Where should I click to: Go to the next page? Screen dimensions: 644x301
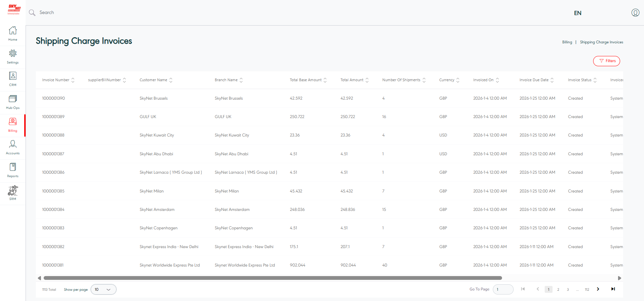[598, 289]
